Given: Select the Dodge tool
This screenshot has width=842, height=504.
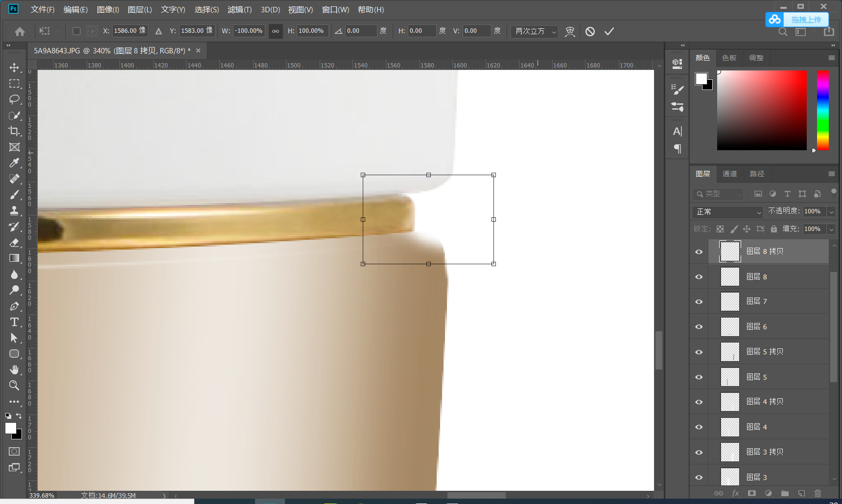Looking at the screenshot, I should [14, 290].
